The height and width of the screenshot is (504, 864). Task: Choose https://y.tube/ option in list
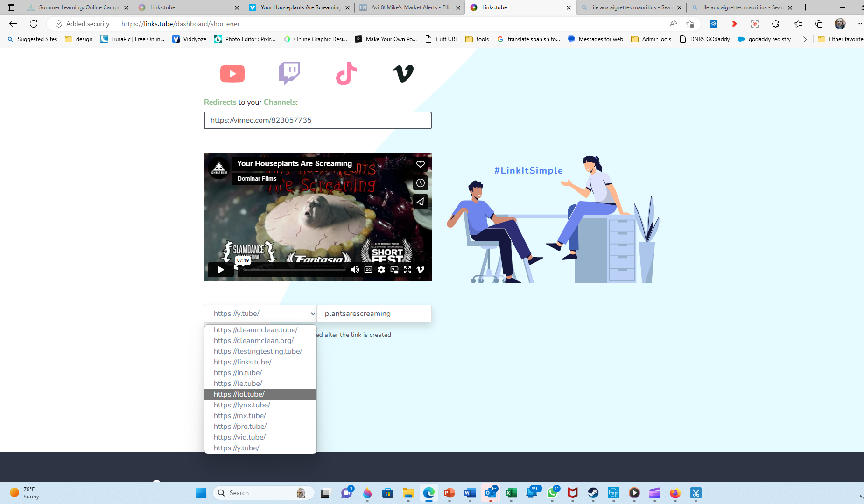(260, 448)
